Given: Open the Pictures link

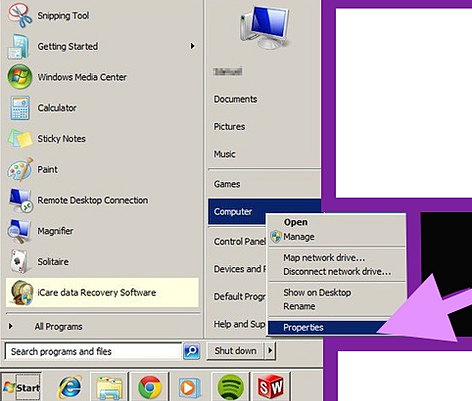Looking at the screenshot, I should click(x=229, y=127).
